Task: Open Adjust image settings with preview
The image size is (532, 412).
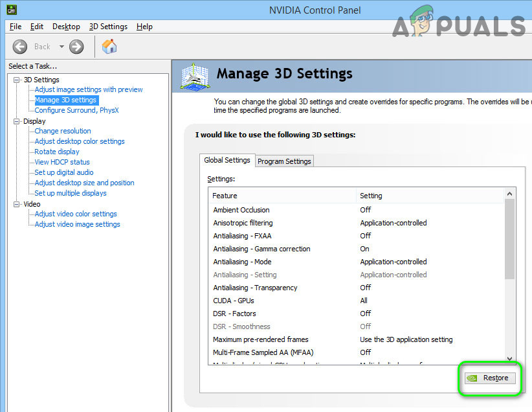Action: tap(89, 89)
